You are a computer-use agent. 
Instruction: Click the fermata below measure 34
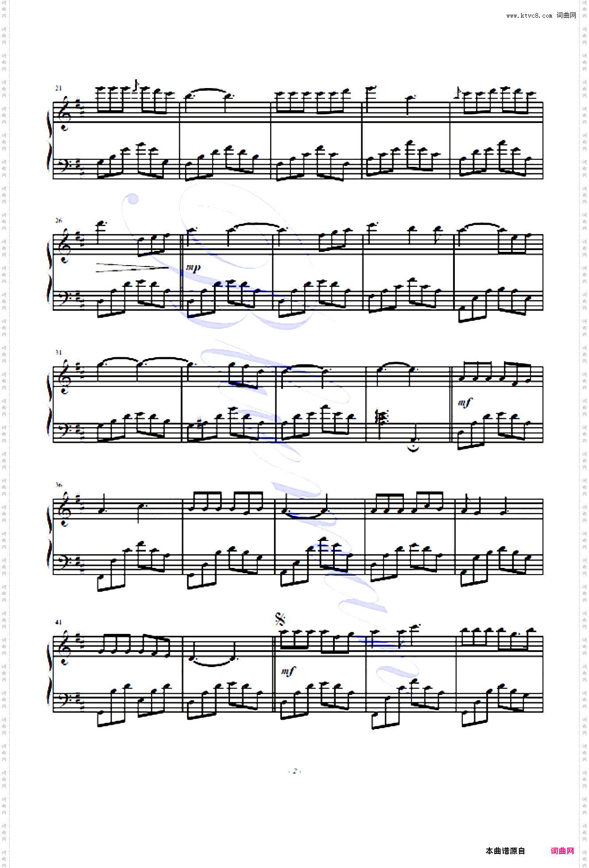(413, 448)
